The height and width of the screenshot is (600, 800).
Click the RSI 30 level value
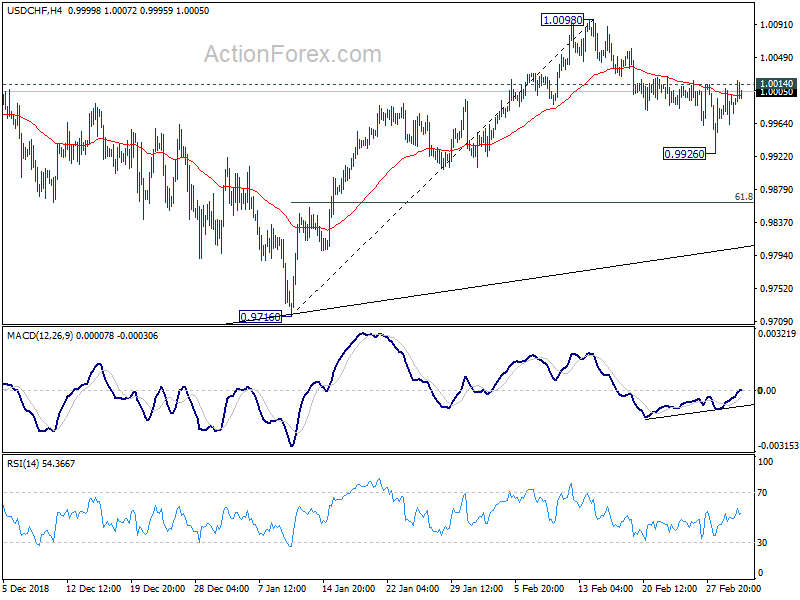click(762, 543)
